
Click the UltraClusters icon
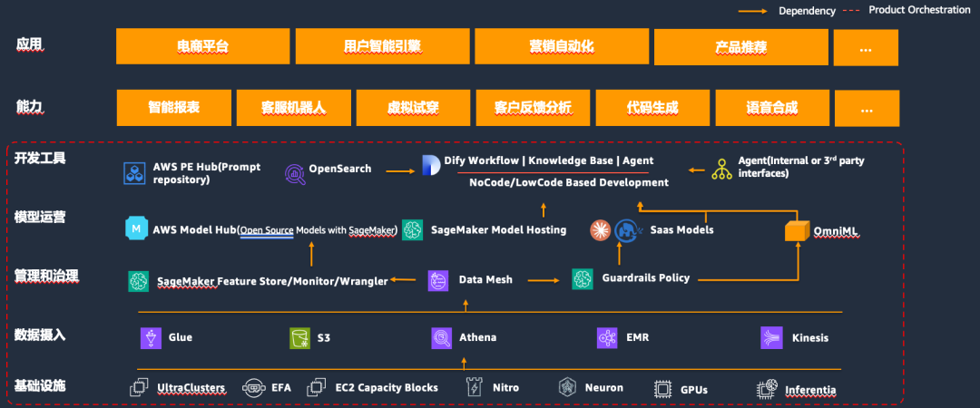139,388
